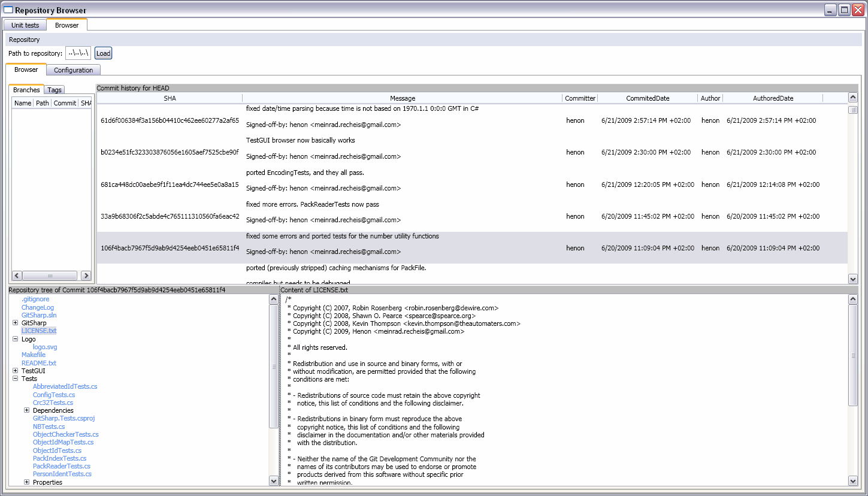Collapse the Logo folder node

(16, 339)
